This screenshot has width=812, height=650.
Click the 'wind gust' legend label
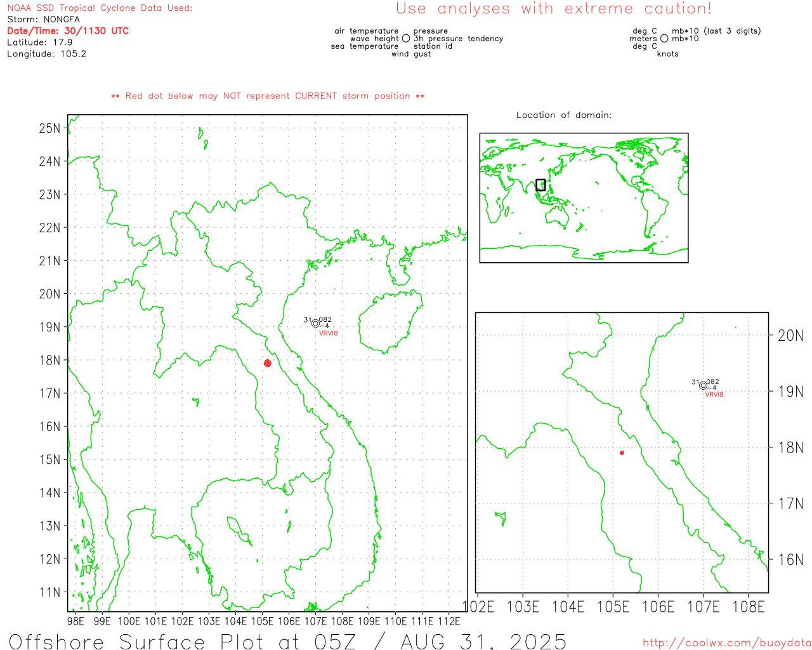pos(411,54)
